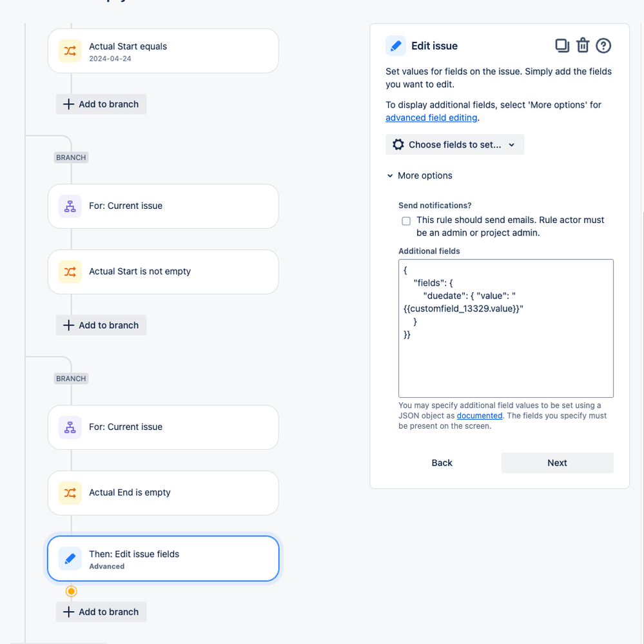Open the Choose fields to set dropdown
The image size is (644, 644).
454,144
